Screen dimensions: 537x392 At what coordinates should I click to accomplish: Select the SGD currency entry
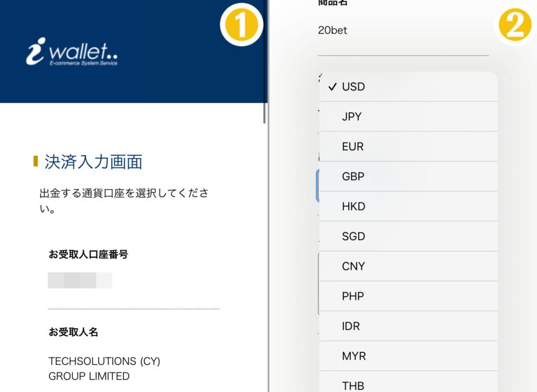click(408, 236)
